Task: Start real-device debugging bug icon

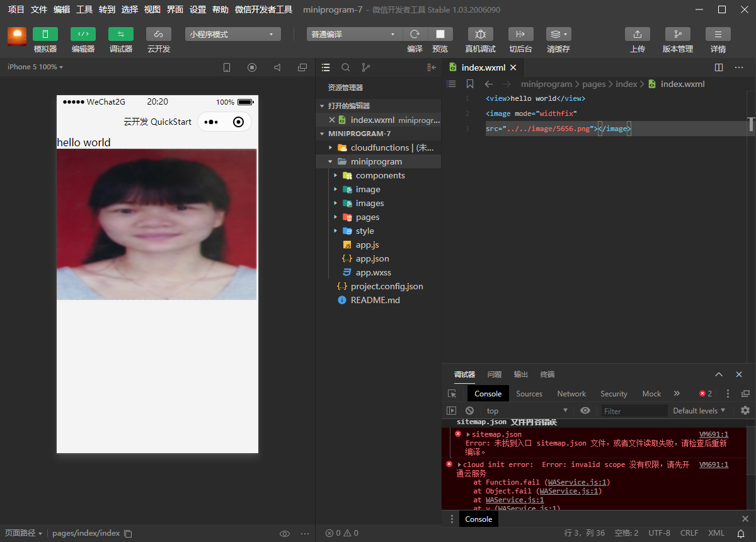Action: [480, 34]
